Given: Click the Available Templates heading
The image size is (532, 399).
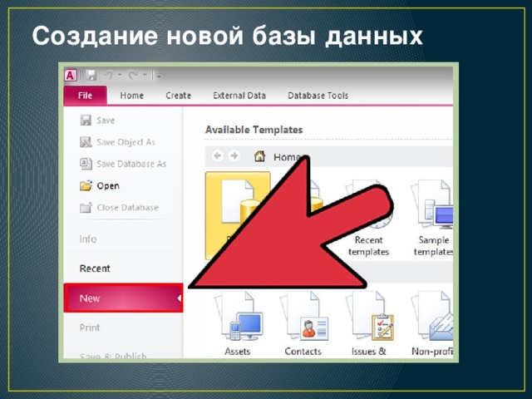Looking at the screenshot, I should point(254,130).
